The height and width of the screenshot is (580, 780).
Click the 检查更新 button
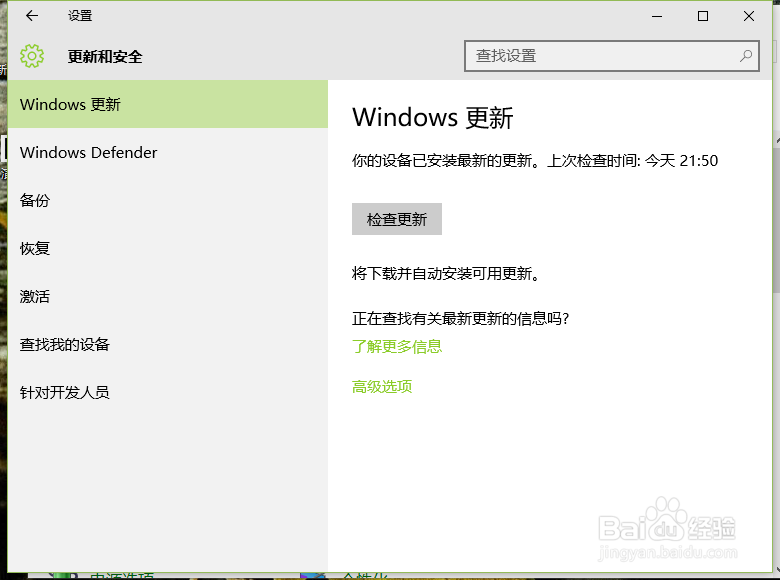396,219
